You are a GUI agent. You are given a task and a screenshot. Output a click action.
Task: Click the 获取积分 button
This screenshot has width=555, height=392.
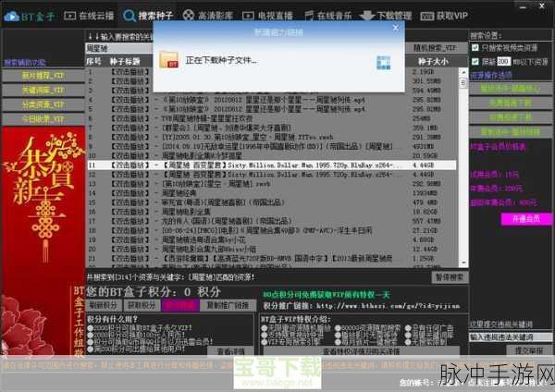[142, 305]
